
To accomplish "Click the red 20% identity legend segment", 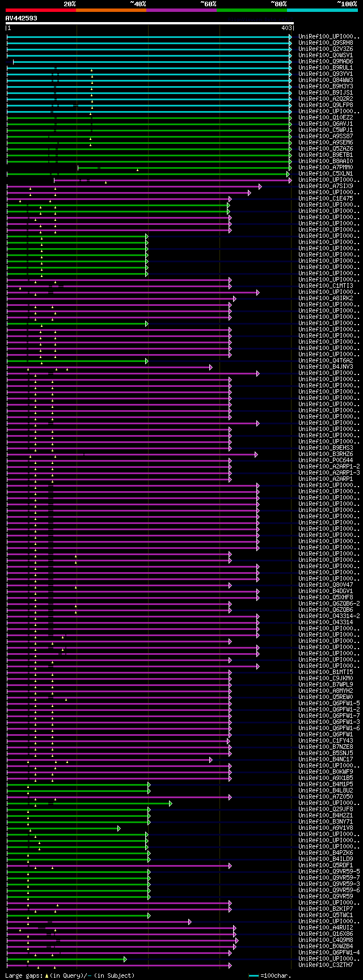I will pos(41,10).
